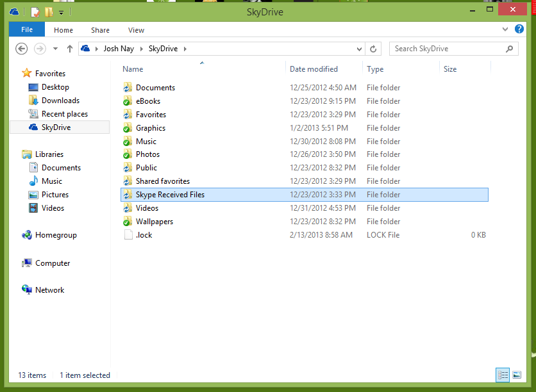Open the address bar history dropdown
Viewport: 536px width, 392px height.
pyautogui.click(x=359, y=49)
